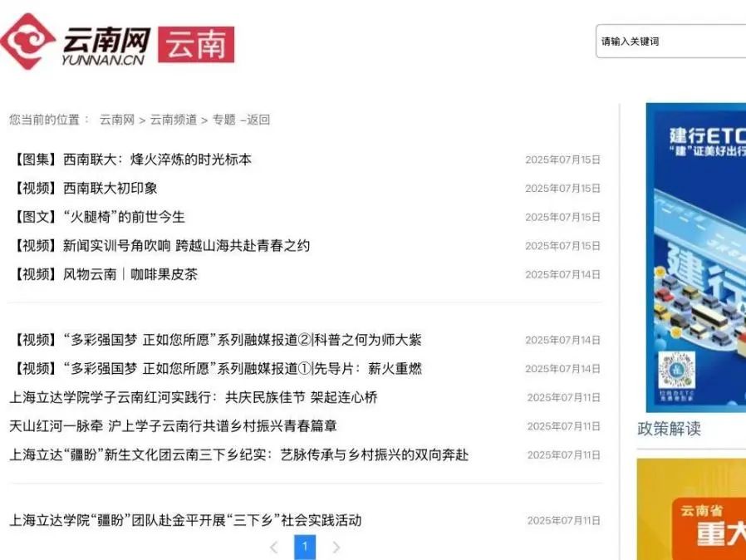Open 云南频道 breadcrumb link
The height and width of the screenshot is (560, 746).
[x=174, y=120]
